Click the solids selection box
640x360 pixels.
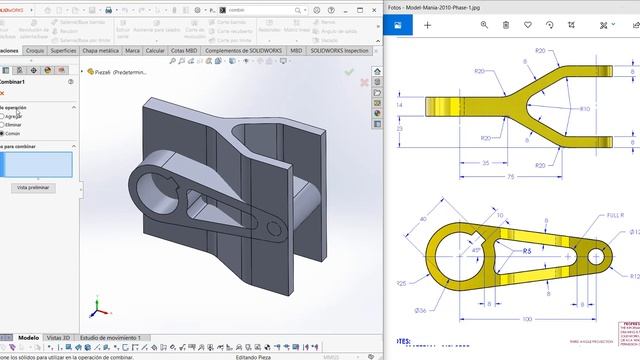(37, 164)
